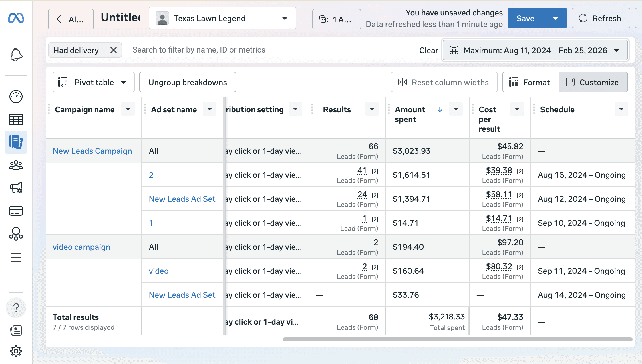This screenshot has width=642, height=364.
Task: Open Settings gear icon in sidebar
Action: pos(16,351)
